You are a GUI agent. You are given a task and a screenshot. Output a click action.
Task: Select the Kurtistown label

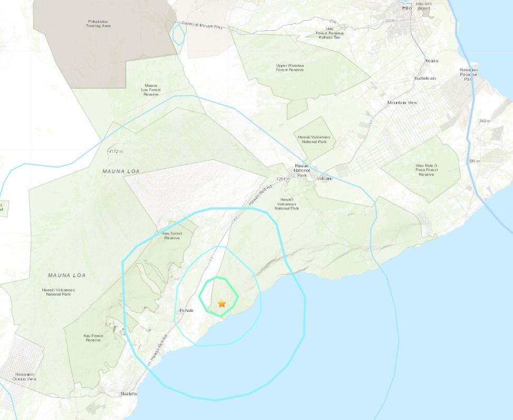(425, 79)
